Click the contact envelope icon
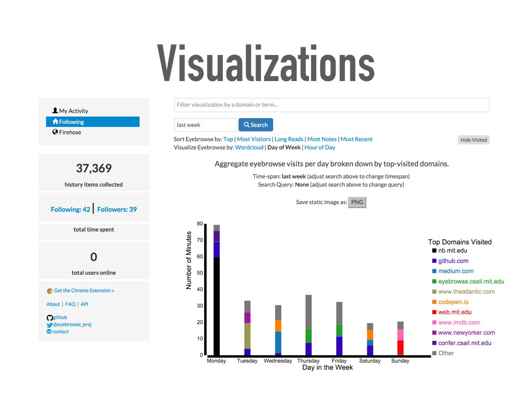This screenshot has width=532, height=399. (49, 331)
